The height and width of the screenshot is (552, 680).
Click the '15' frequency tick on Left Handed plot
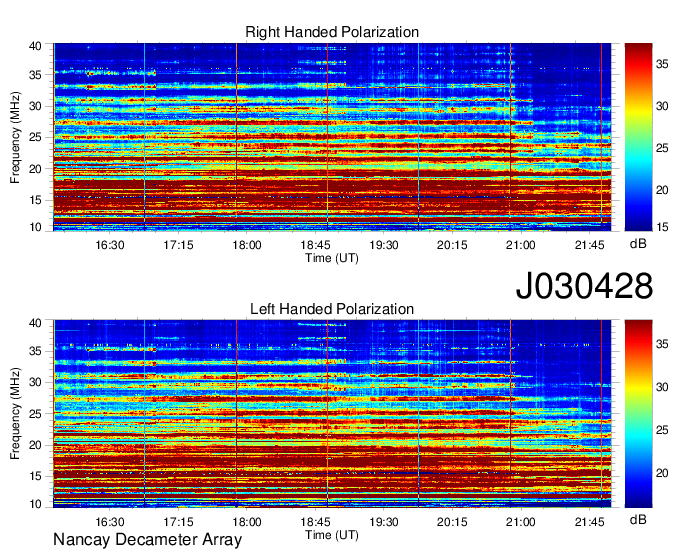(35, 477)
